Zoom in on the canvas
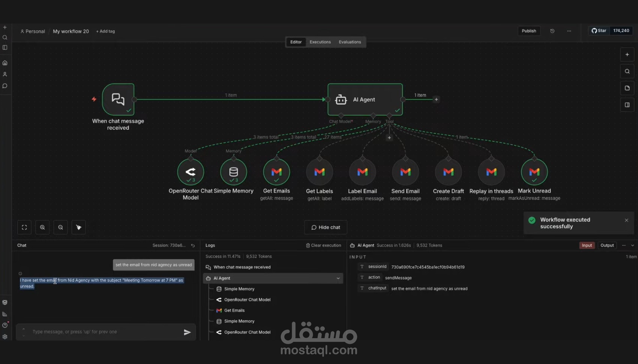Image resolution: width=638 pixels, height=364 pixels. 42,227
